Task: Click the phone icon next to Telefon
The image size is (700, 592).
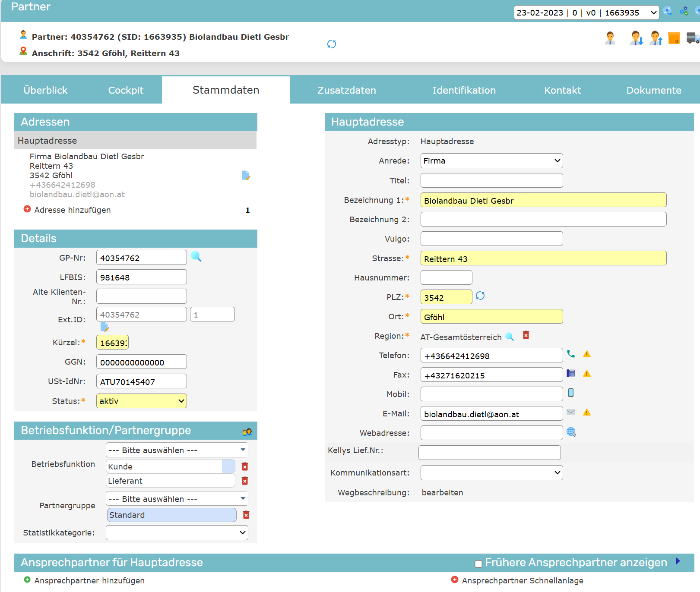Action: tap(571, 354)
